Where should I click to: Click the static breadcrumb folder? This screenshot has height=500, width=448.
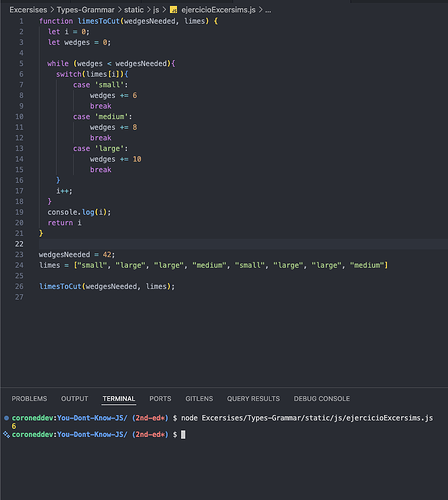[134, 10]
